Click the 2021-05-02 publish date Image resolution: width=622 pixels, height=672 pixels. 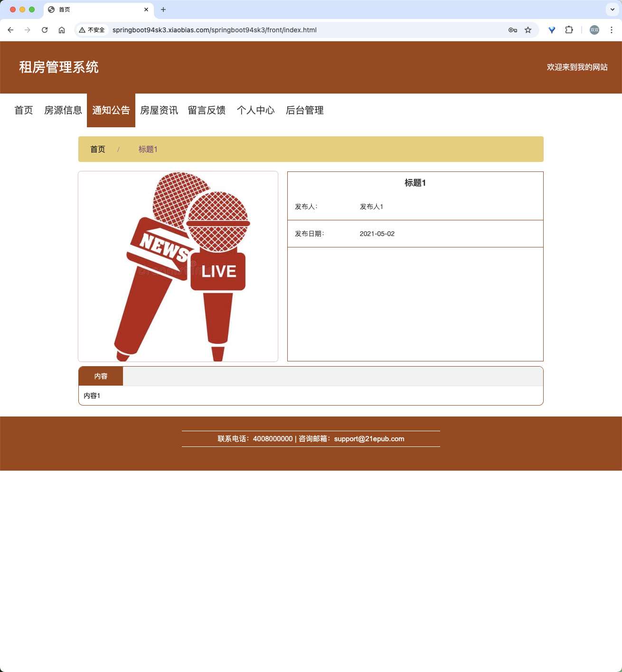click(377, 234)
